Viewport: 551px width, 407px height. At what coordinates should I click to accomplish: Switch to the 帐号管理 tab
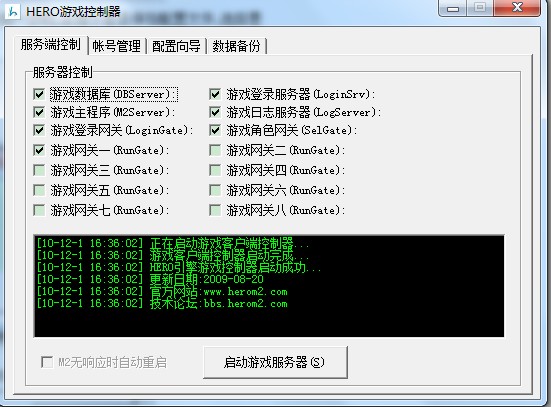point(116,46)
